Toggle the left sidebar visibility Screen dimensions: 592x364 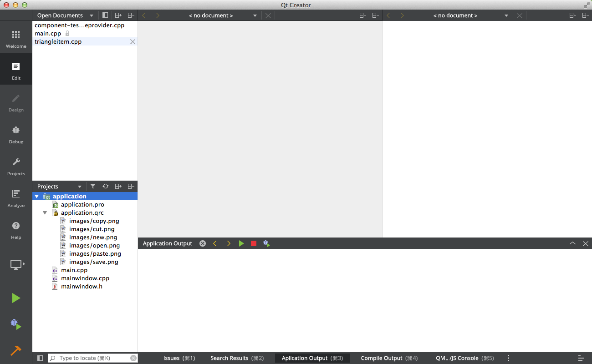pos(40,358)
